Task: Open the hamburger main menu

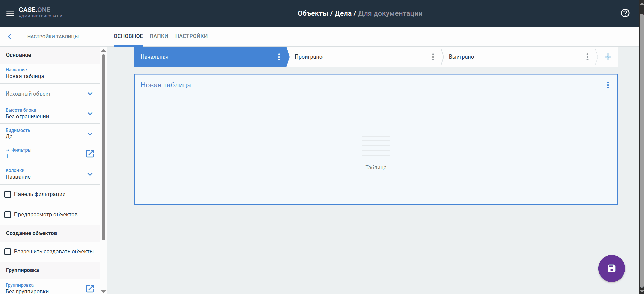Action: pyautogui.click(x=10, y=13)
